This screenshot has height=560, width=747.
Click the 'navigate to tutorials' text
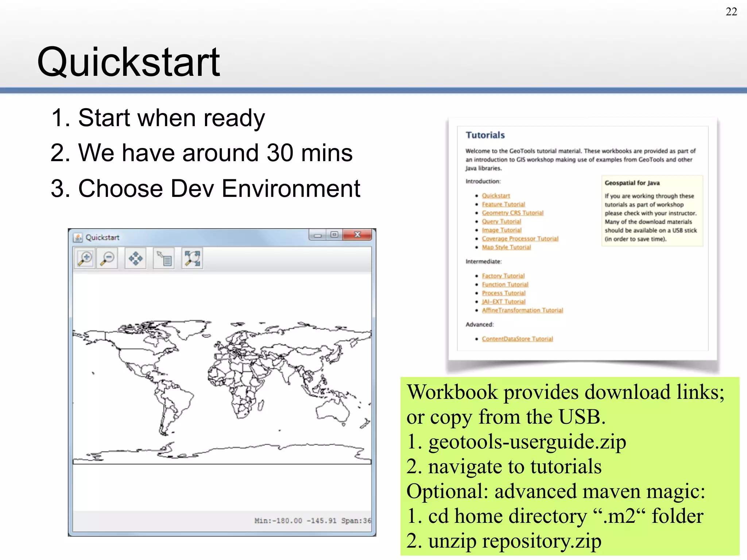pos(515,466)
